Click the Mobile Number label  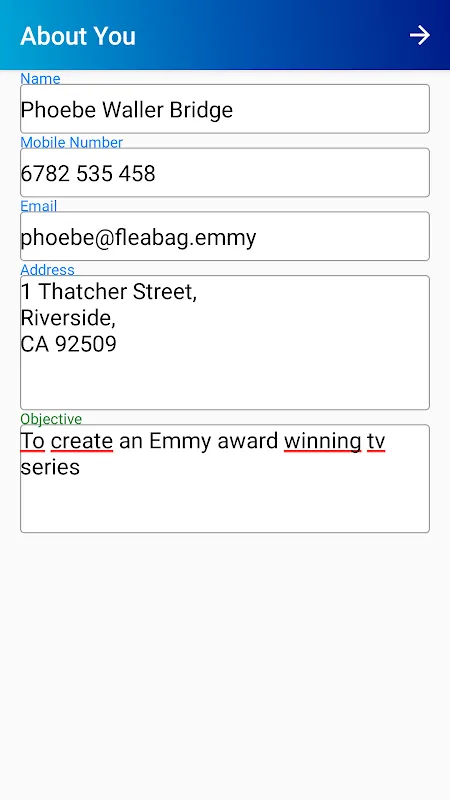(x=71, y=142)
